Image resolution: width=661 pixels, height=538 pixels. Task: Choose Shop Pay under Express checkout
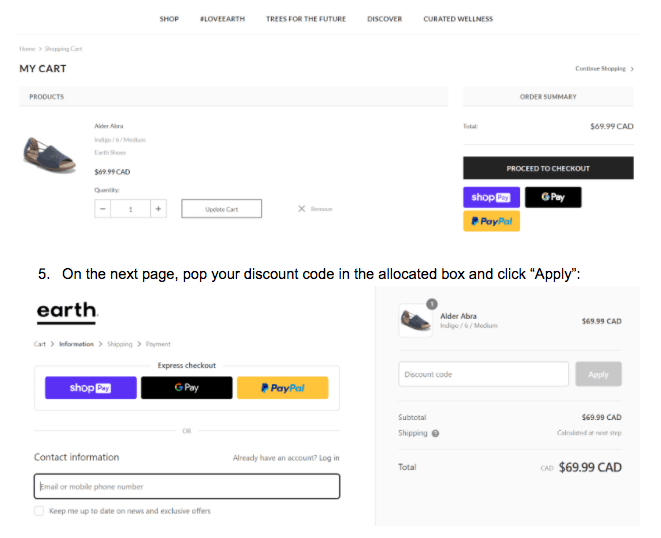click(90, 387)
